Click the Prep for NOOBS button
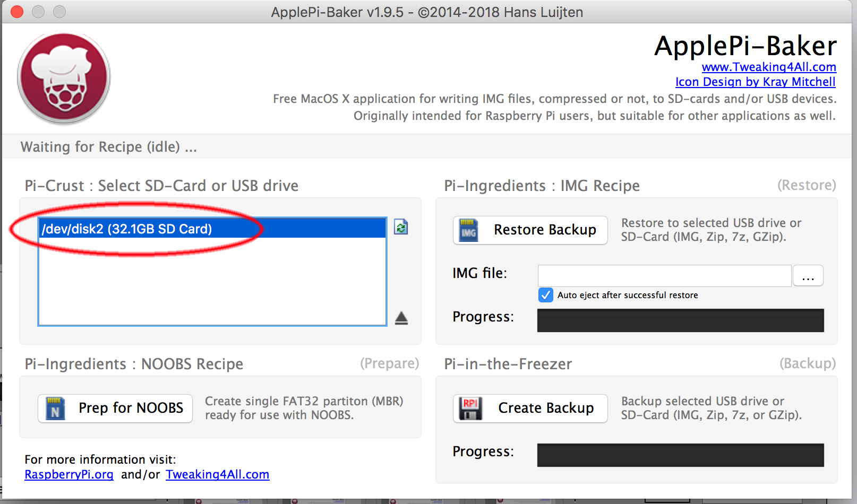 tap(115, 408)
